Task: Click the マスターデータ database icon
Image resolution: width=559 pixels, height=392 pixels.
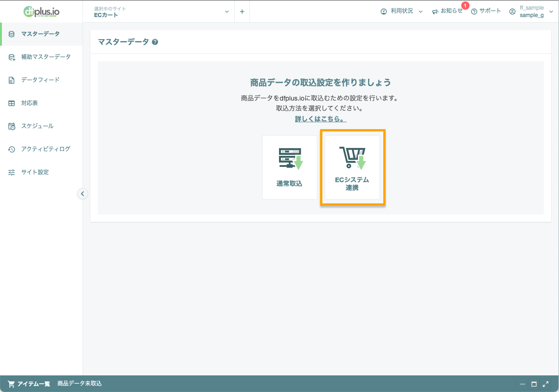Action: click(x=12, y=34)
